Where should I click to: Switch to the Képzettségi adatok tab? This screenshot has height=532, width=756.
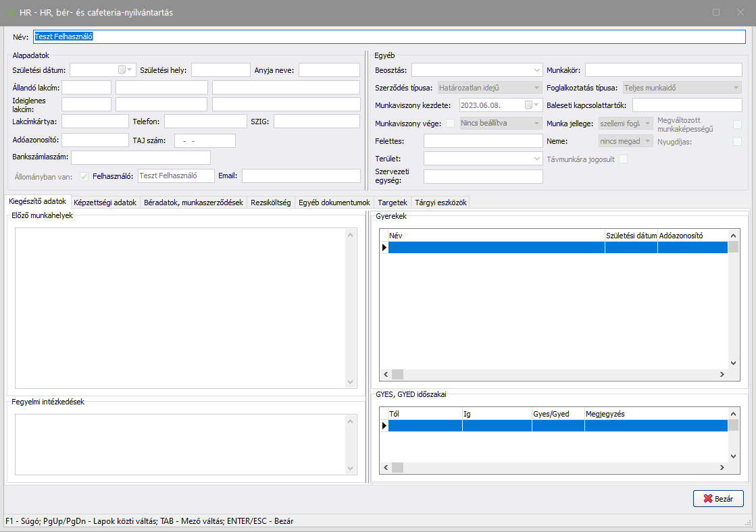tap(105, 203)
